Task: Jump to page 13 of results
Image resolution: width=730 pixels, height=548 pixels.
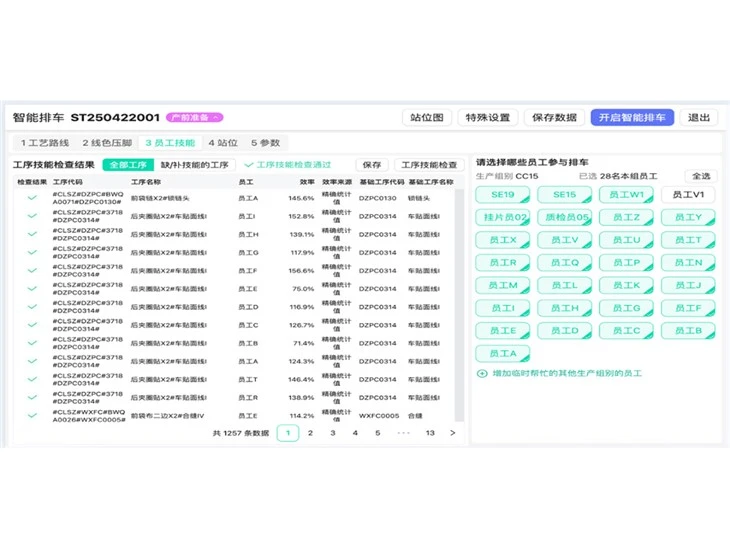Action: click(x=430, y=433)
